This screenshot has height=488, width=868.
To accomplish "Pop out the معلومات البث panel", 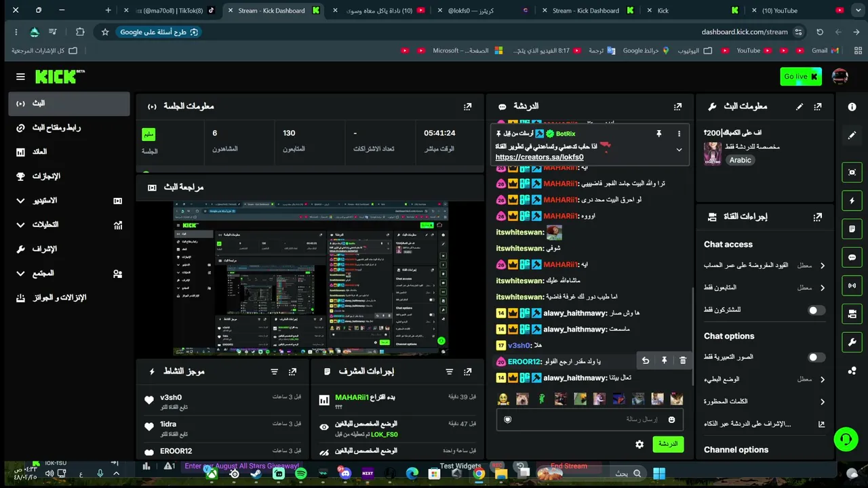I will (818, 106).
